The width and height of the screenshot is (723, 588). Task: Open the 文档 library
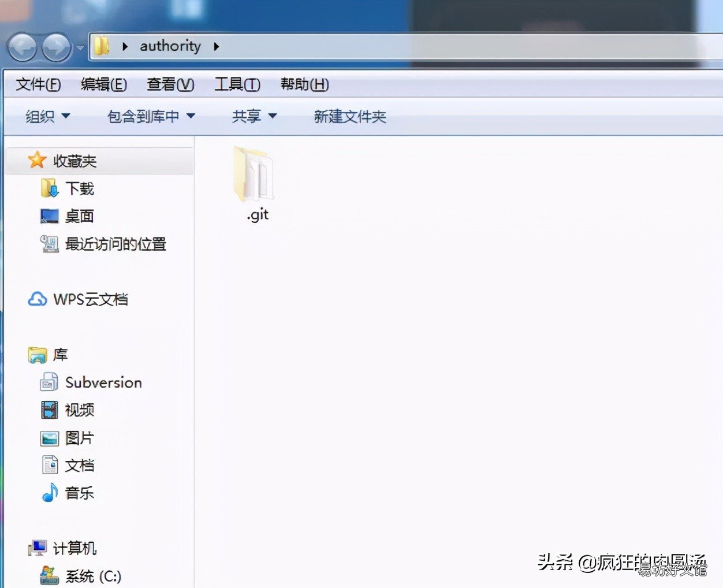pos(80,466)
